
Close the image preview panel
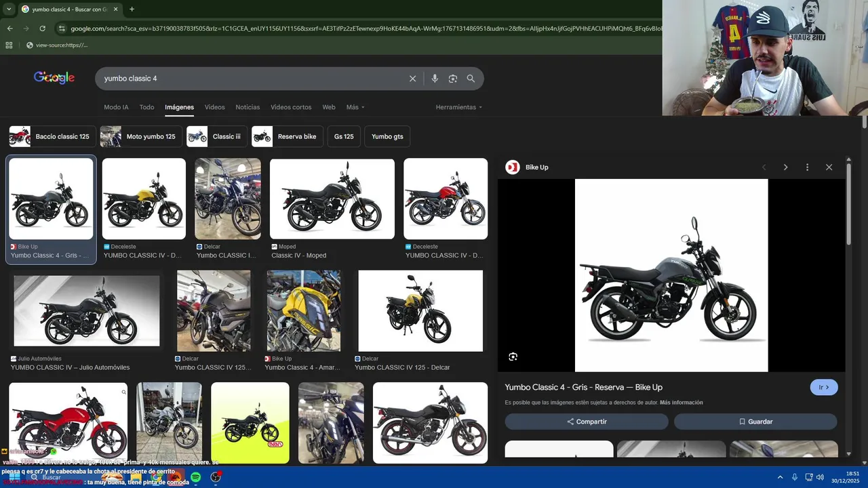point(829,167)
